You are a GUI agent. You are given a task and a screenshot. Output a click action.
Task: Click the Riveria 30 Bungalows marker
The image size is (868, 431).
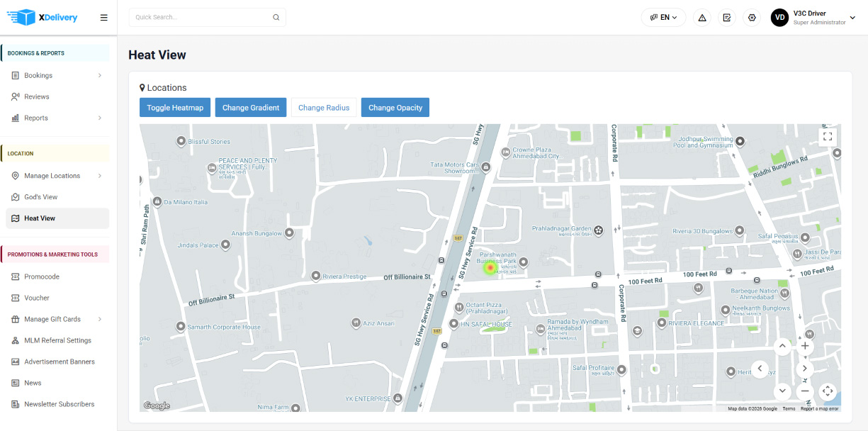739,231
